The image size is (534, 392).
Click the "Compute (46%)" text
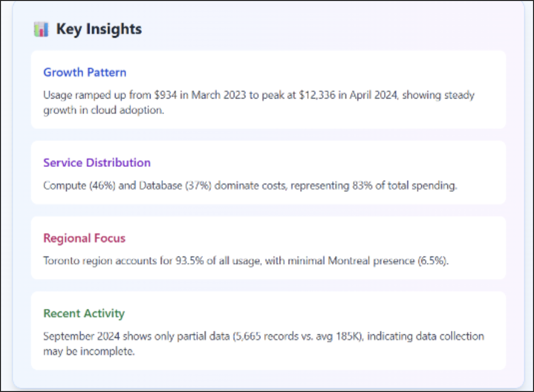tap(73, 186)
